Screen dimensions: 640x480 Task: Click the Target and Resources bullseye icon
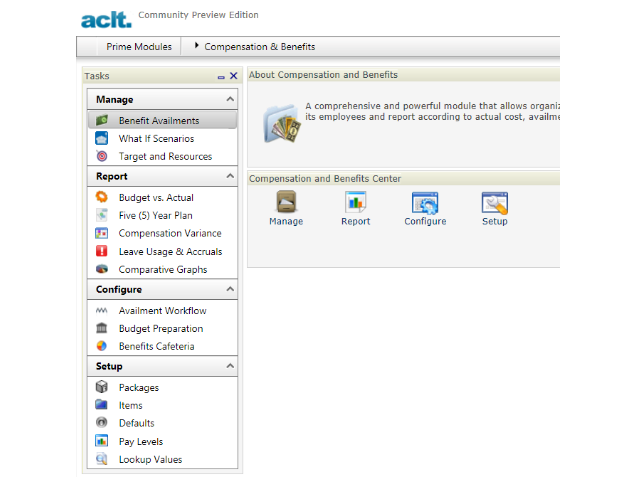(x=102, y=156)
